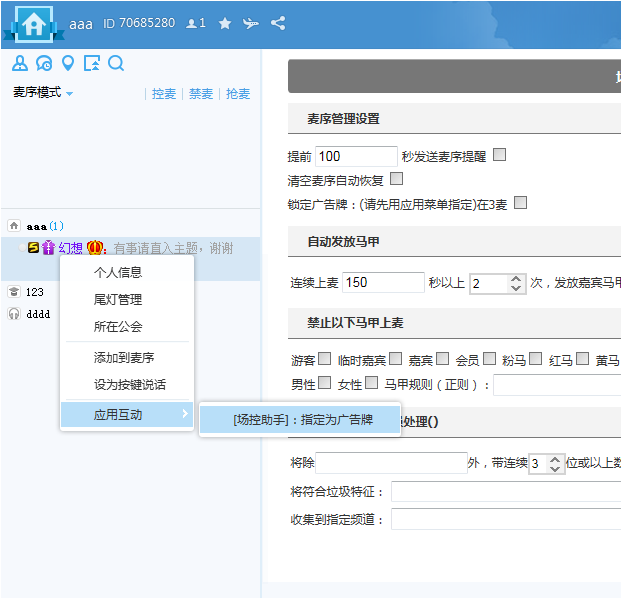
Task: Click the airplane icon in header
Action: (251, 23)
